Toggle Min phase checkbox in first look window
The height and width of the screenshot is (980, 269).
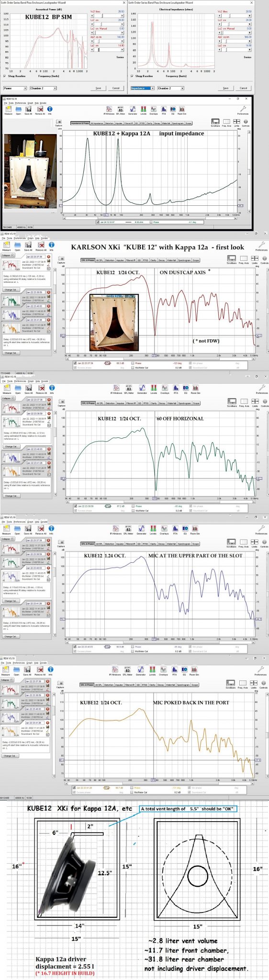click(190, 363)
